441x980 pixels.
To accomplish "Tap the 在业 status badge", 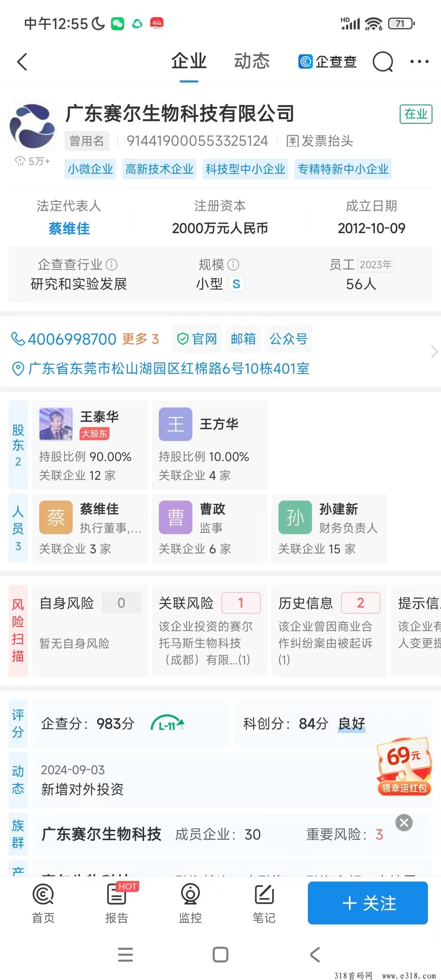I will tap(416, 114).
